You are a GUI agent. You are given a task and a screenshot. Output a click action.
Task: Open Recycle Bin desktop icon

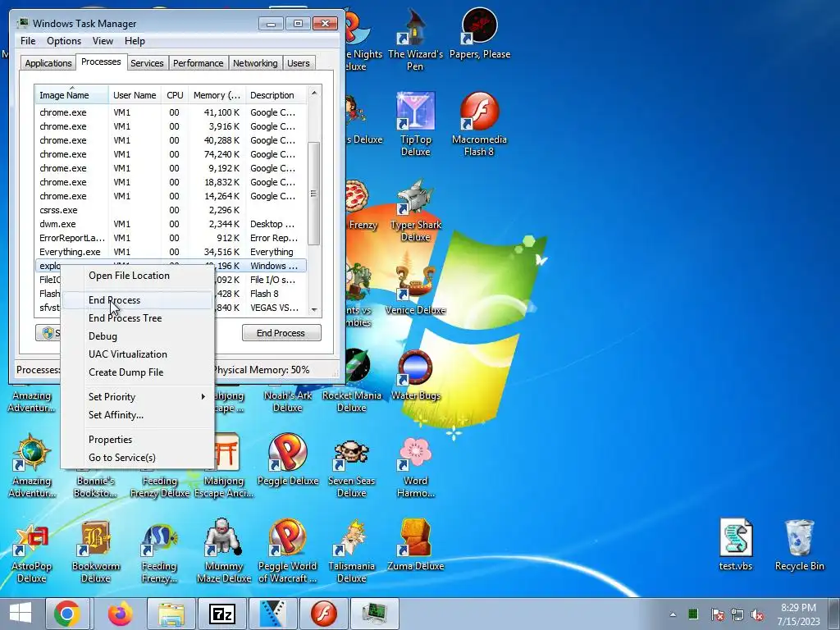799,546
